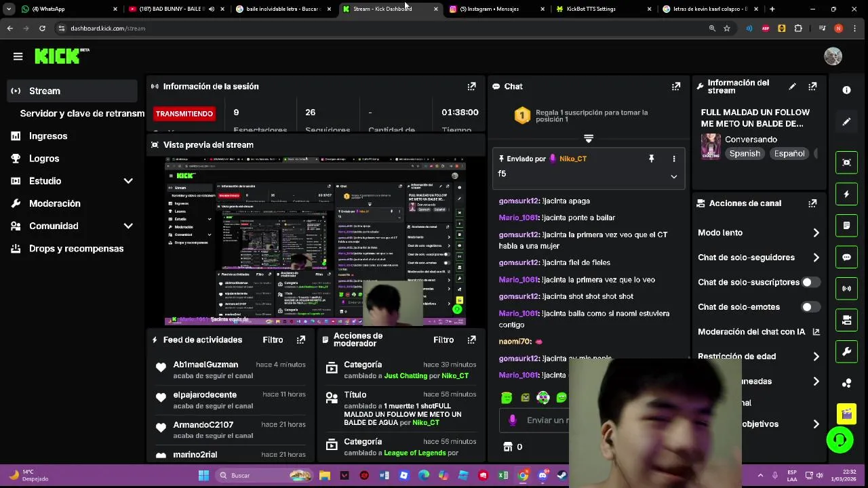Toggle the document widget icon in right sidebar

click(846, 226)
